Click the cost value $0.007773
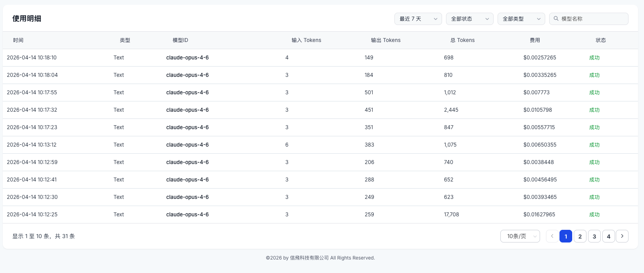Screen dimensions: 644x273 point(536,93)
